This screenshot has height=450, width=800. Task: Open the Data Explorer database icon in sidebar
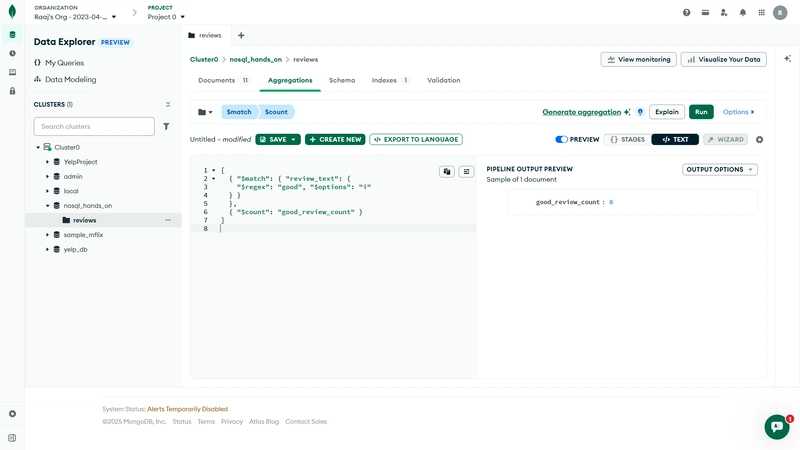point(12,35)
